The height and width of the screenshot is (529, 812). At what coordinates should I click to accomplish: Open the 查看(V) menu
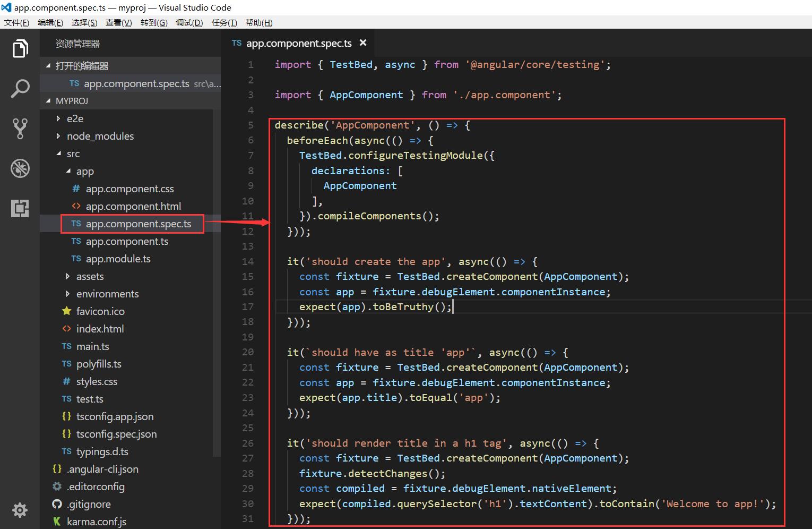coord(118,22)
